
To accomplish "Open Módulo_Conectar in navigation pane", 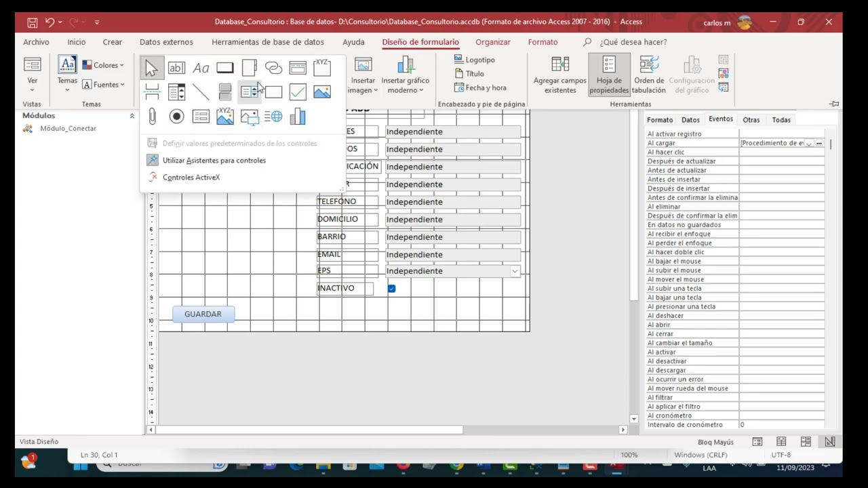I will [68, 129].
